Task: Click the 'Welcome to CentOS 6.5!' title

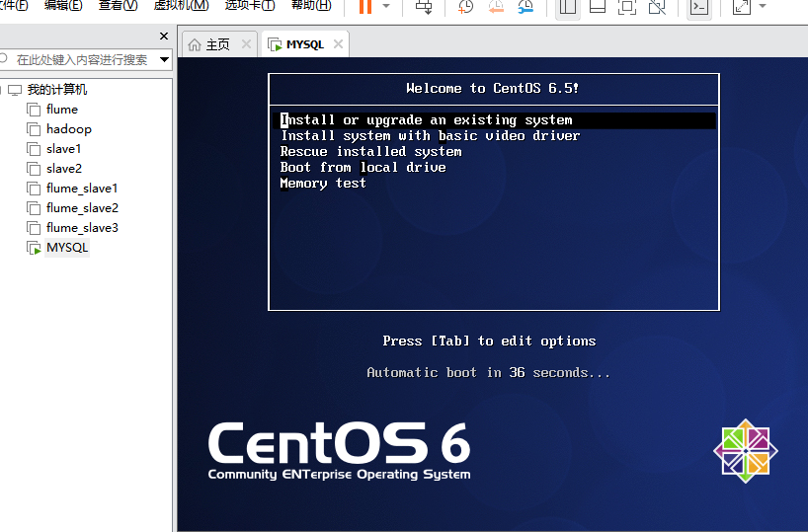Action: tap(493, 88)
